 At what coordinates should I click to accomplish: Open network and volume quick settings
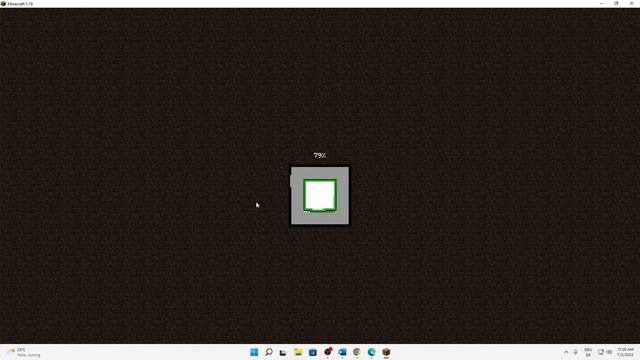(604, 352)
